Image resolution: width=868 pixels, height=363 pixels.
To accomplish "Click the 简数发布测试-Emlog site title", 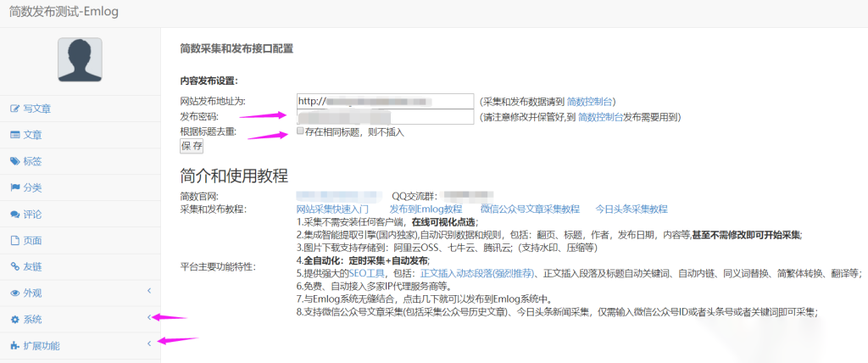I will tap(64, 12).
